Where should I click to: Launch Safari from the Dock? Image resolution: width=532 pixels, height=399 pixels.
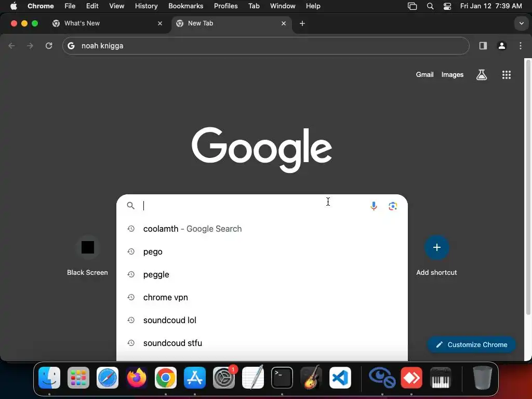pos(108,378)
